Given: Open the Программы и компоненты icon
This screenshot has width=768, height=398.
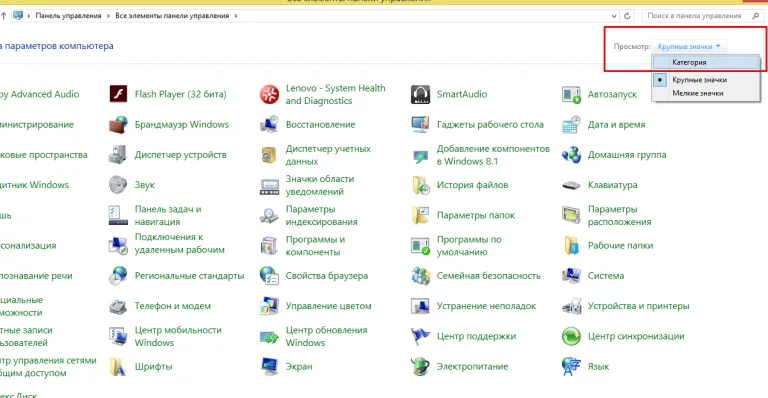Looking at the screenshot, I should (269, 245).
